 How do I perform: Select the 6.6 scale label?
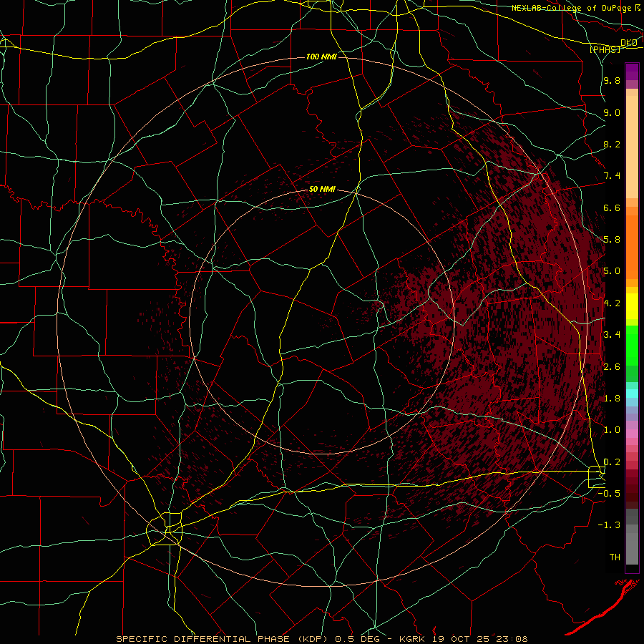tap(612, 208)
